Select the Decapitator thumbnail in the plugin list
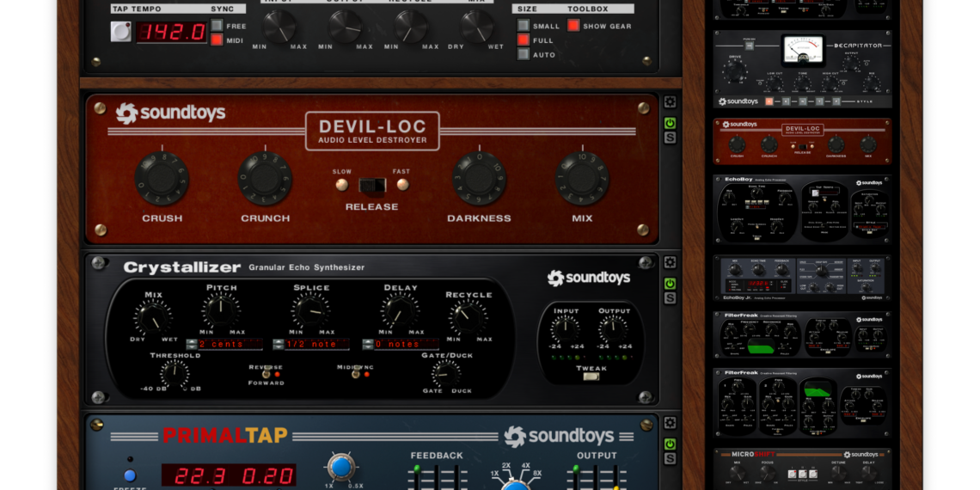 (801, 69)
